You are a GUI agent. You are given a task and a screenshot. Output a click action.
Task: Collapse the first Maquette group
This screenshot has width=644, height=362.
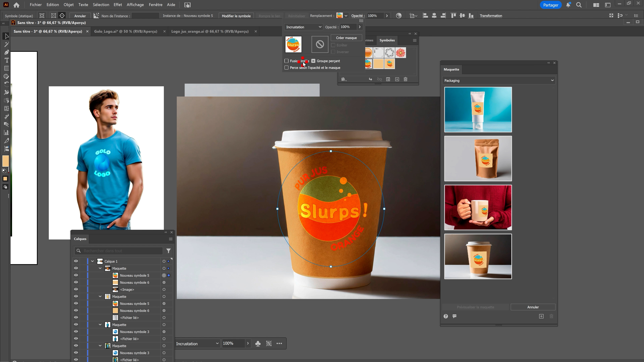tap(100, 268)
